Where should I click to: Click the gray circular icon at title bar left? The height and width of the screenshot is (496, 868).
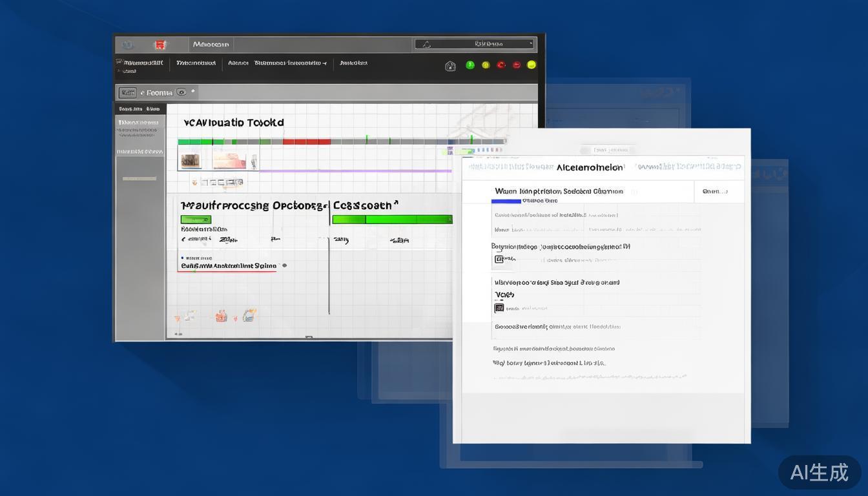[x=127, y=45]
